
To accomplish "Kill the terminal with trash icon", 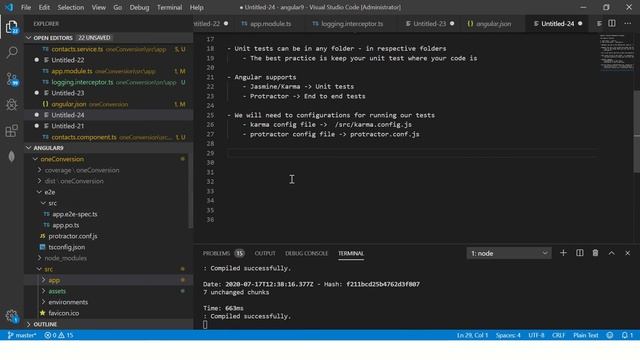I will pyautogui.click(x=595, y=253).
